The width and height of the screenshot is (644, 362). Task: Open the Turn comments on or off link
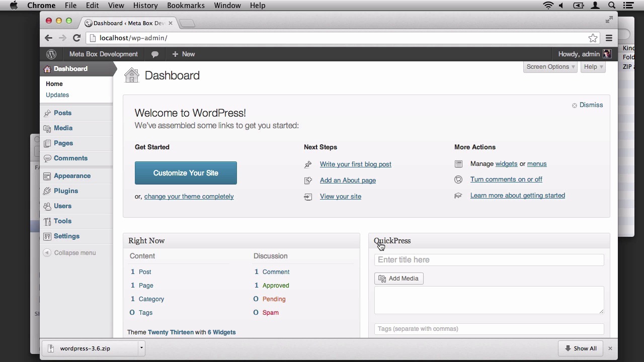[x=506, y=179]
